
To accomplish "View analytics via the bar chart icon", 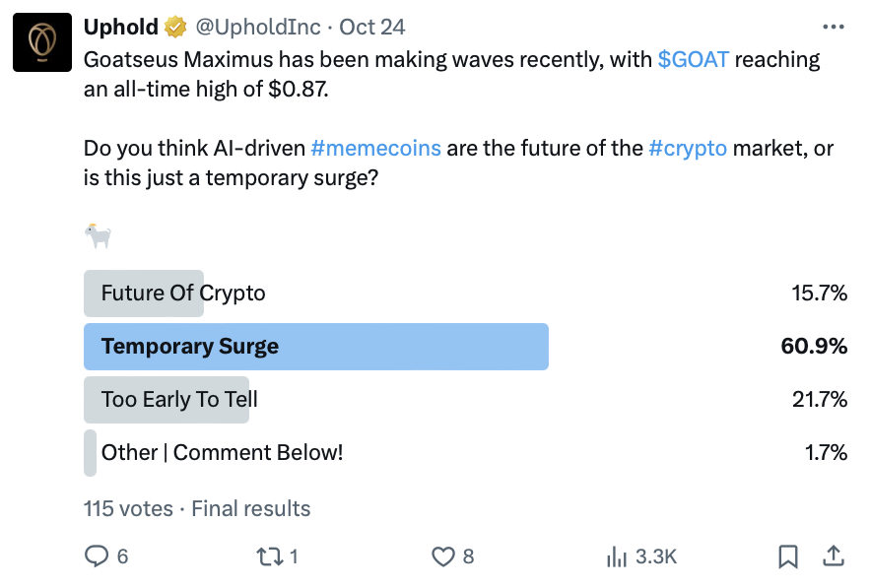I will (617, 556).
